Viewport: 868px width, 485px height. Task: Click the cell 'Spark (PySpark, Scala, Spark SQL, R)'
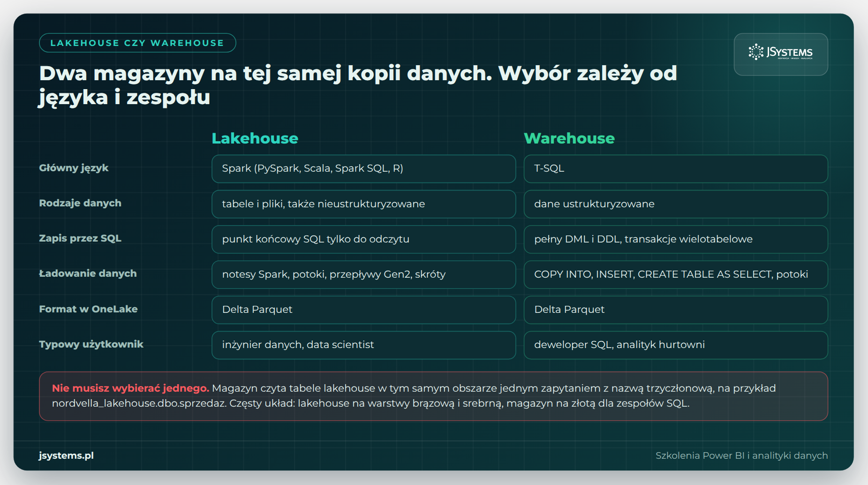(x=363, y=169)
